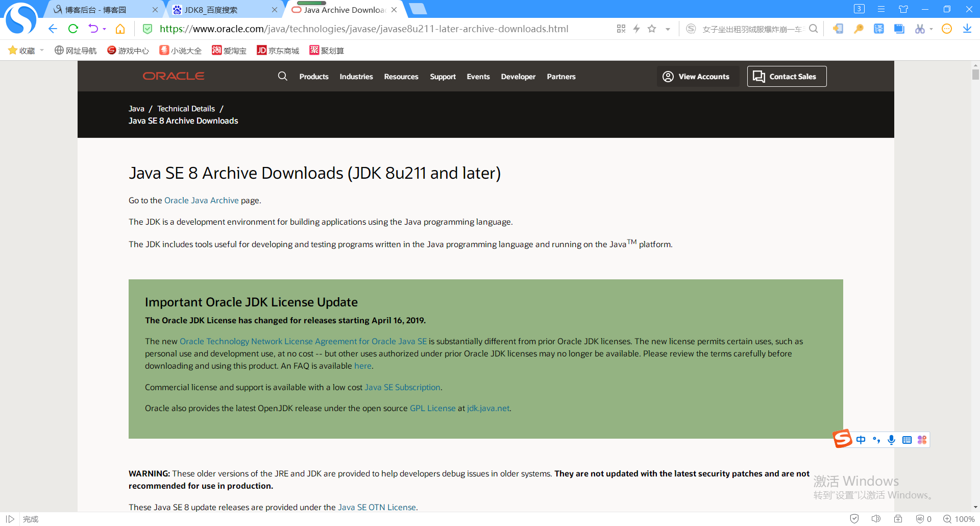Open the Developer menu
980x526 pixels.
pos(518,77)
